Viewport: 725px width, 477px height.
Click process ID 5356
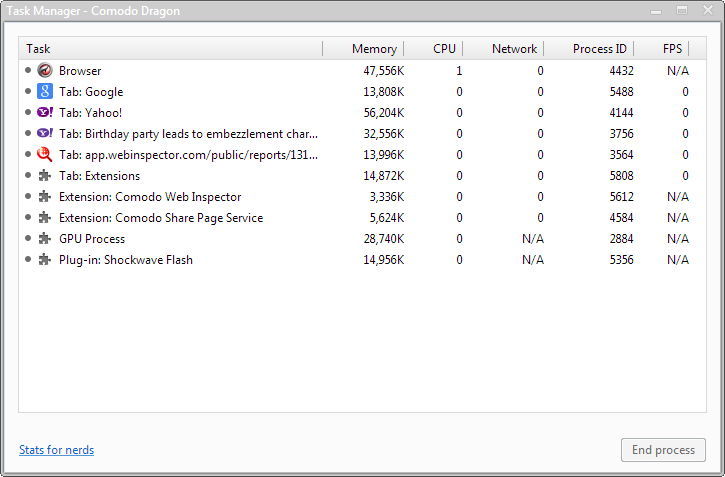621,259
